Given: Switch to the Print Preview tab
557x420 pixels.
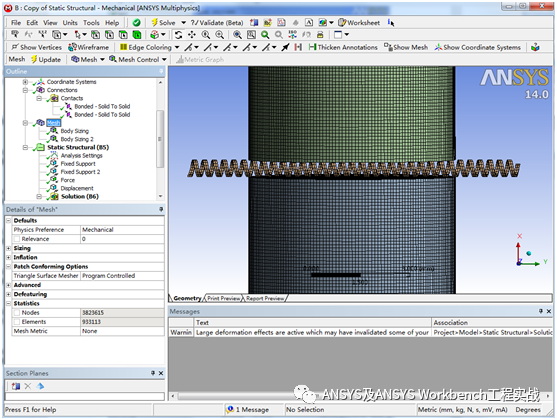Looking at the screenshot, I should (224, 298).
